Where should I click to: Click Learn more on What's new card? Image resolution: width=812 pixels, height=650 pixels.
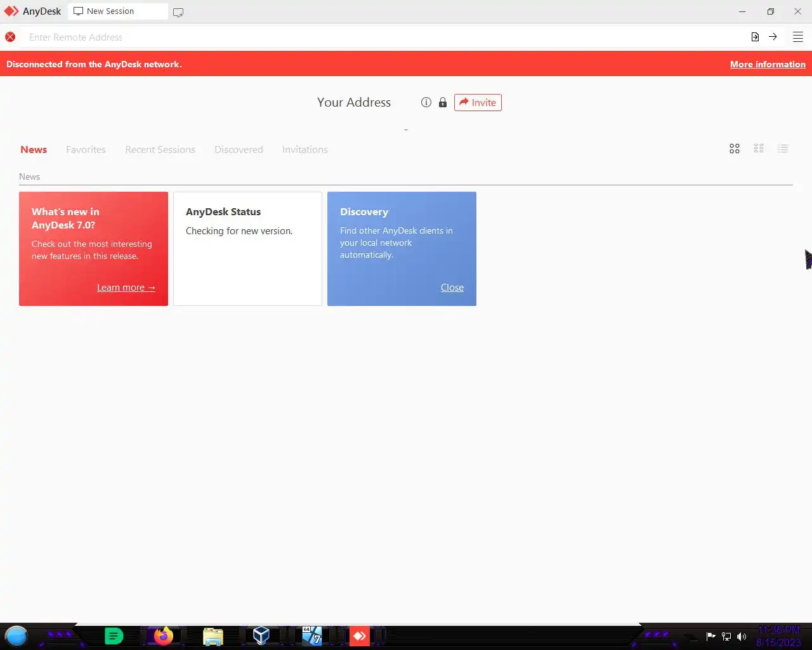point(126,288)
